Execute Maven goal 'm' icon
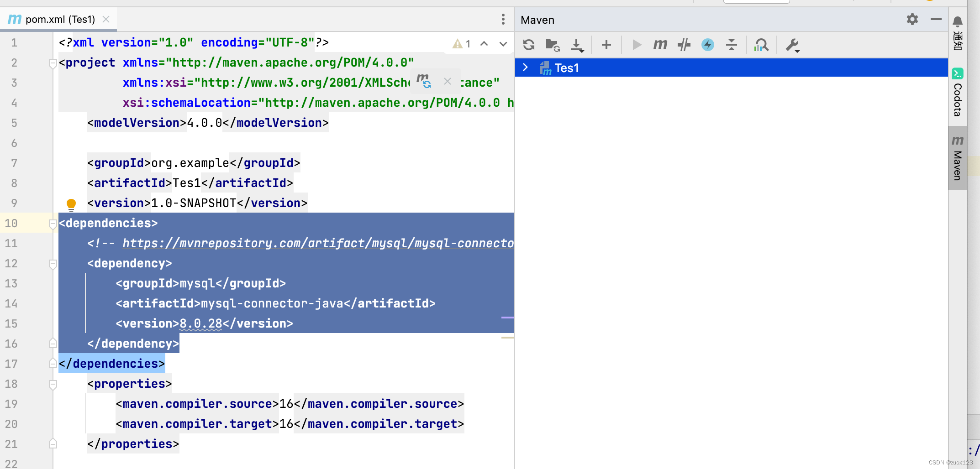Viewport: 980px width, 469px height. click(660, 45)
